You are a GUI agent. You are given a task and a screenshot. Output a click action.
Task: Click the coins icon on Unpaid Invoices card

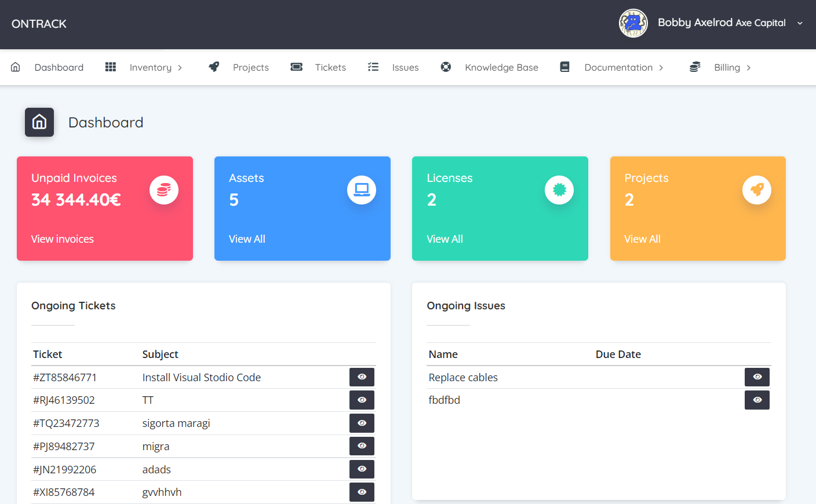pyautogui.click(x=164, y=190)
